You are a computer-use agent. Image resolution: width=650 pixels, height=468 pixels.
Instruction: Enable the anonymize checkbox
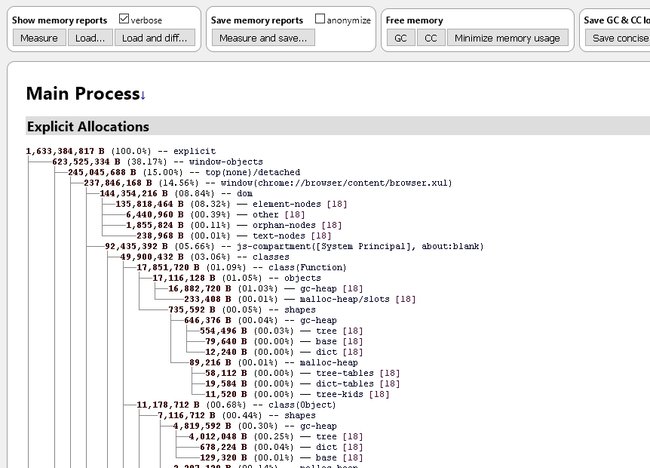320,19
